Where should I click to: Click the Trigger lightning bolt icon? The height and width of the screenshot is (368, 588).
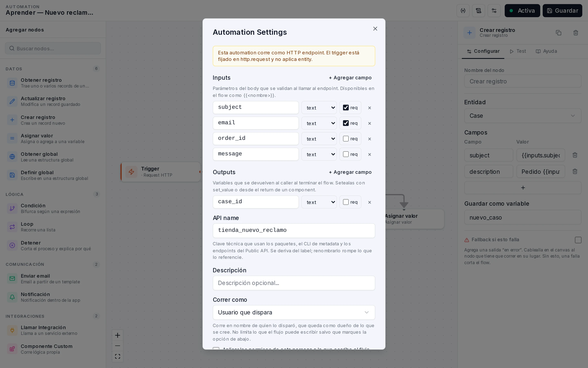click(x=131, y=172)
